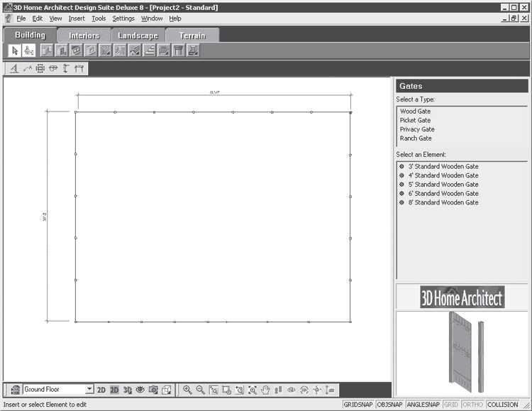This screenshot has height=411, width=532.
Task: Select the Columns tool
Action: click(179, 50)
